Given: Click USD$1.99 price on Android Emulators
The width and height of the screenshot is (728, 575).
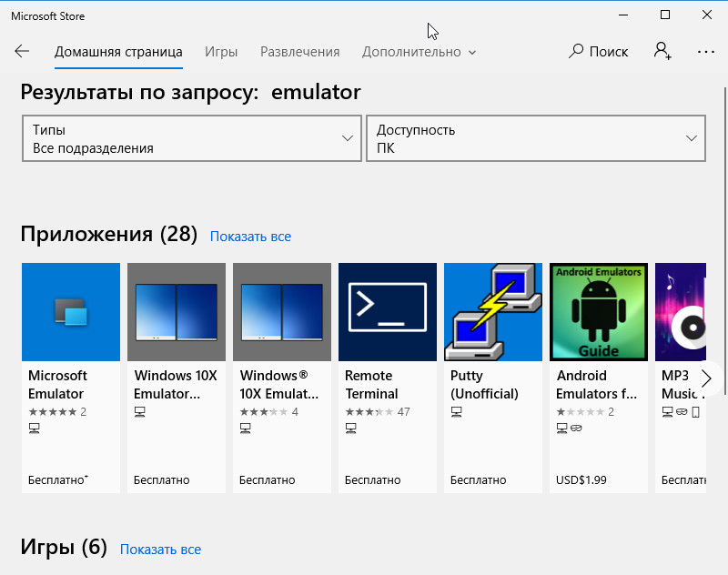Looking at the screenshot, I should click(x=581, y=479).
